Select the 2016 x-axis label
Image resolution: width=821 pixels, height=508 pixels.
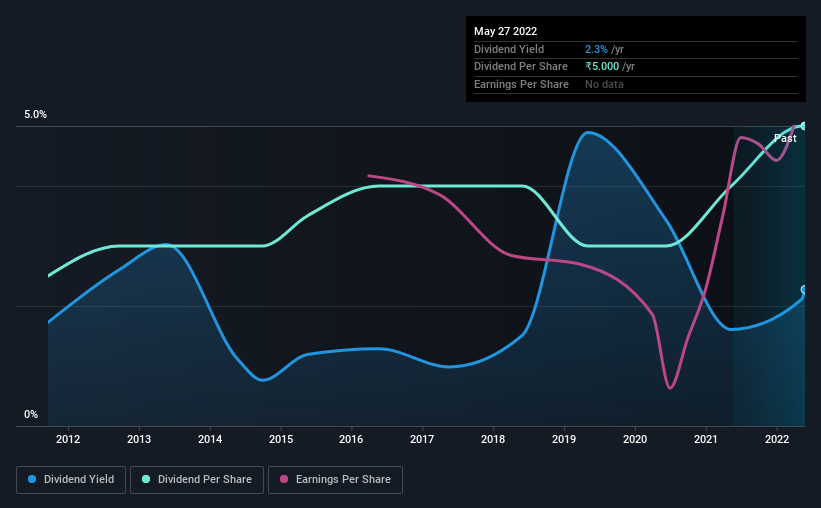click(352, 439)
